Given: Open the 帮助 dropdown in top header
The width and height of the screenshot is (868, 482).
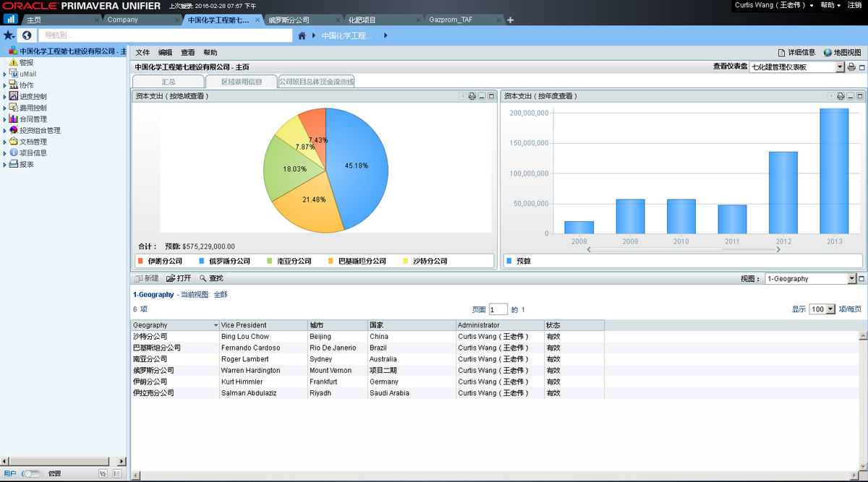Looking at the screenshot, I should click(x=830, y=5).
